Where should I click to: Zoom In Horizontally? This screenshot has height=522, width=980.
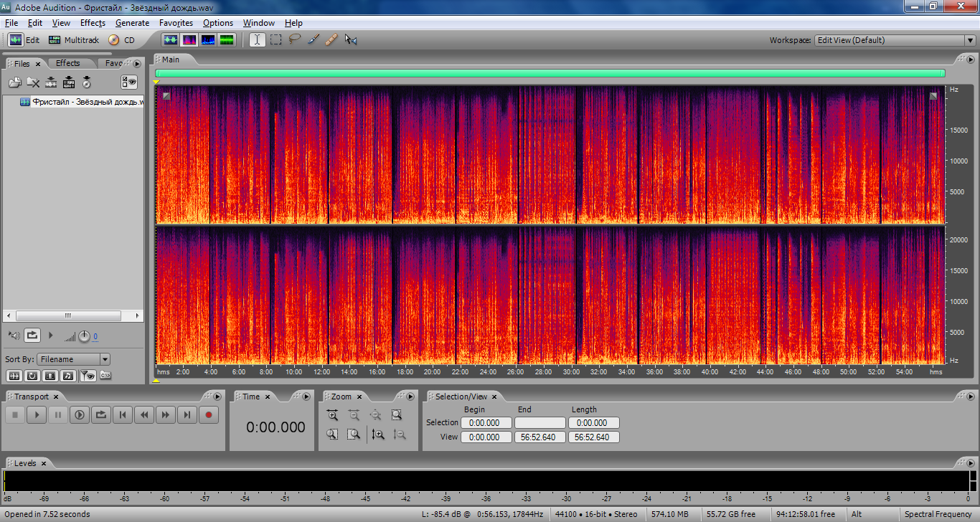point(332,414)
